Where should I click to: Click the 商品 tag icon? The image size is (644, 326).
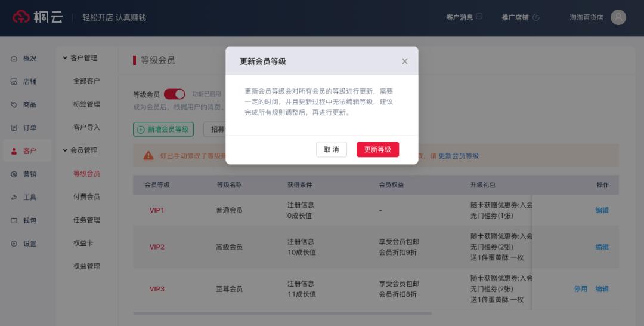coord(14,105)
